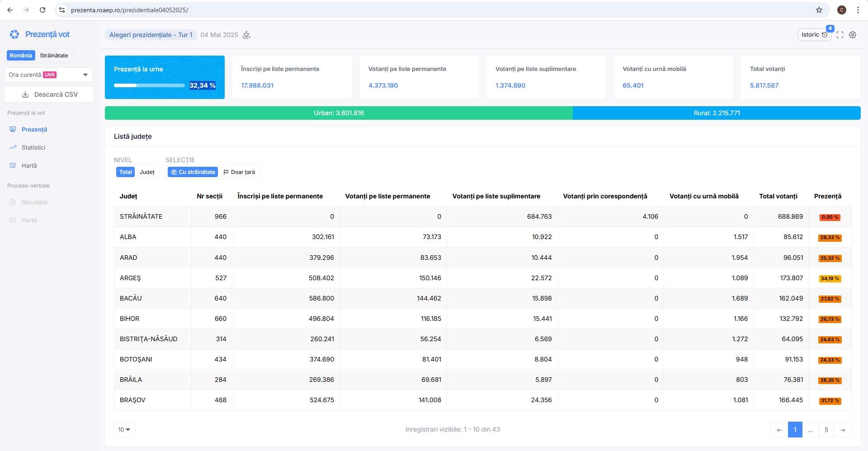Click the Prezență vot logo icon
Screen dimensions: 868x451
14,34
